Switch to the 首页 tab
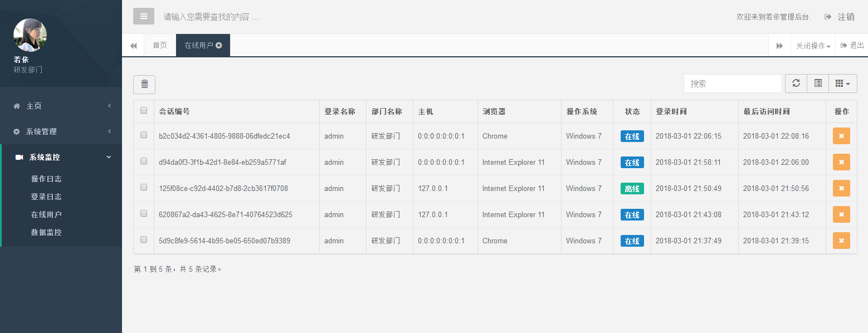Image resolution: width=868 pixels, height=333 pixels. tap(160, 45)
